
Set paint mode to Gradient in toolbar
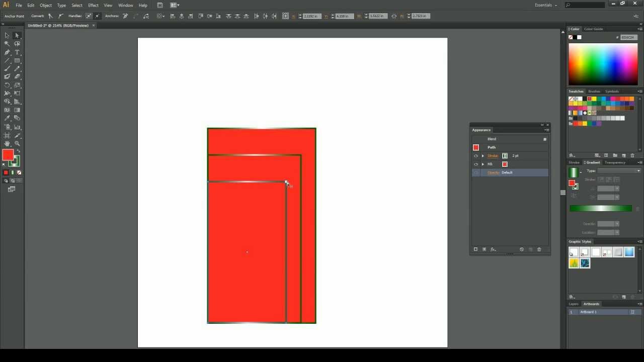tap(13, 172)
